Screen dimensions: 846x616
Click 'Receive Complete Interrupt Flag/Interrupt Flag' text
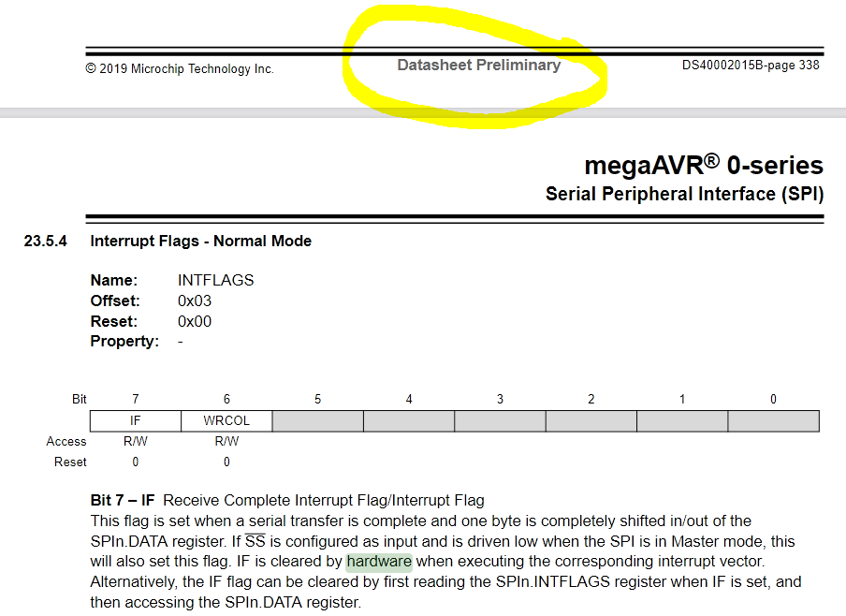click(x=324, y=501)
